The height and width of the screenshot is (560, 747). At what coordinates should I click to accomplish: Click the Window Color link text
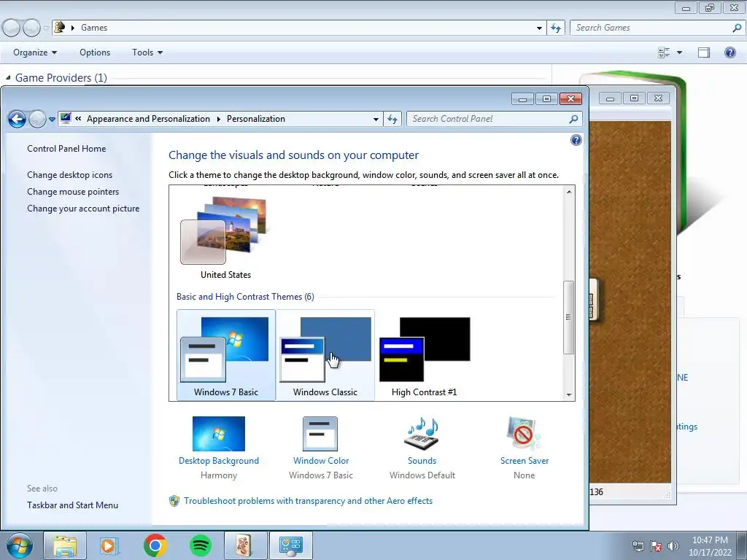tap(321, 461)
